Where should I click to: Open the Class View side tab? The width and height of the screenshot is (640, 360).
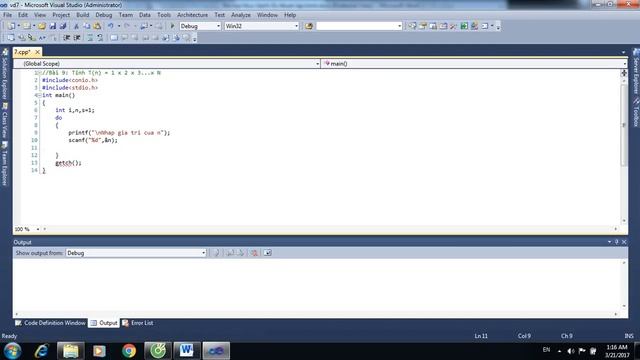click(x=5, y=121)
